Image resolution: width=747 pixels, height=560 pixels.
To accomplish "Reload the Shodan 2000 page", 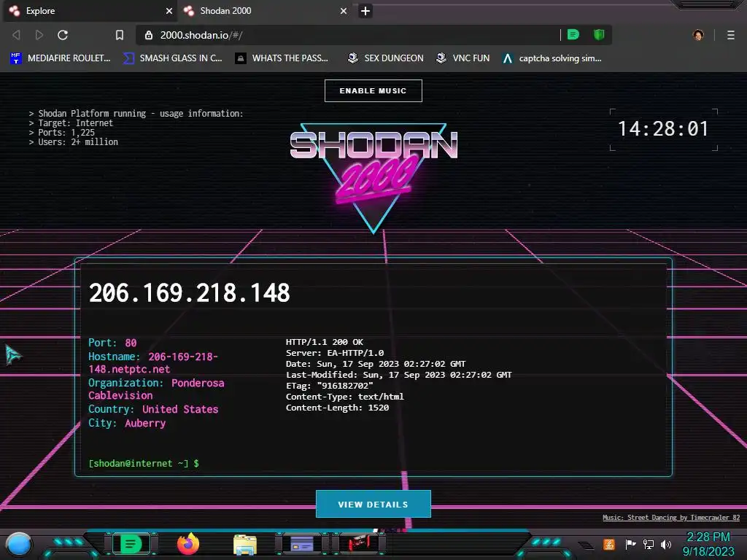I will click(63, 35).
